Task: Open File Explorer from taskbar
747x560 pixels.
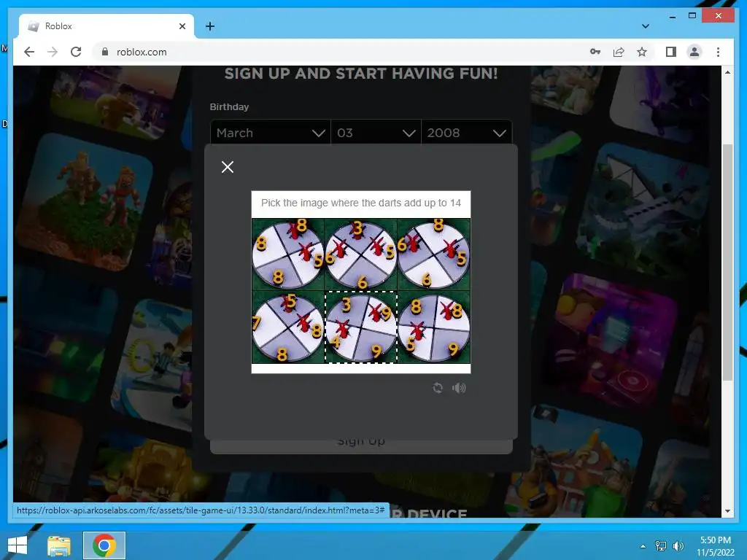Action: click(59, 545)
